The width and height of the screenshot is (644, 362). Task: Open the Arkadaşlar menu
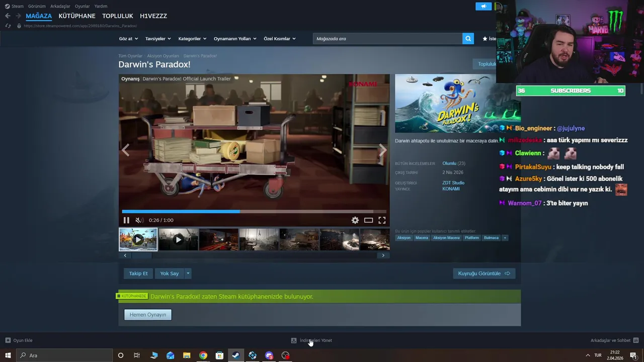coord(60,6)
